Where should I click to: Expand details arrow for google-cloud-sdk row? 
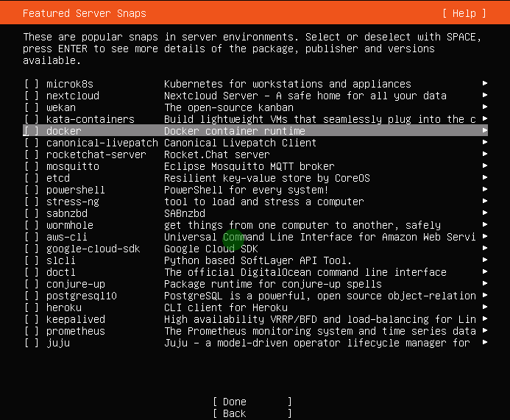[485, 248]
